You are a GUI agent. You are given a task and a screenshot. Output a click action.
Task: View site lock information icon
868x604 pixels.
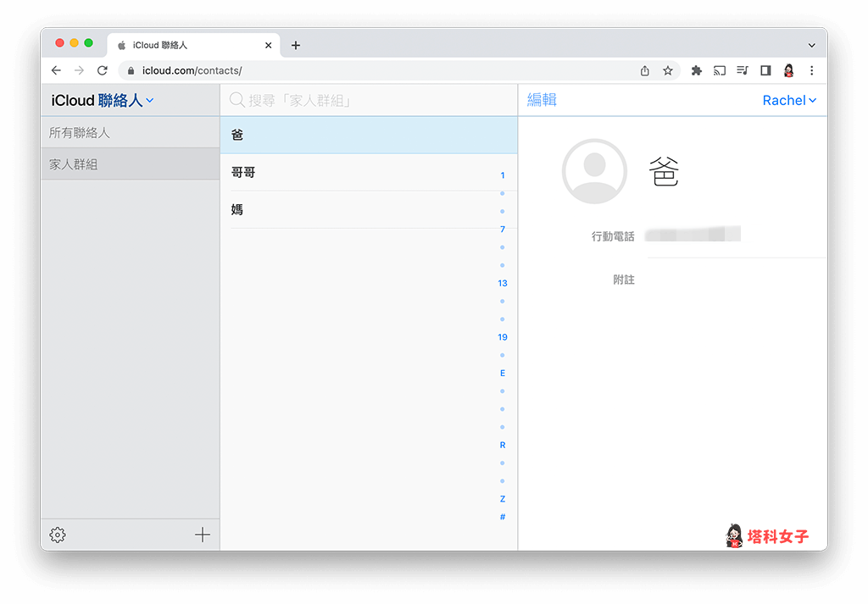131,71
